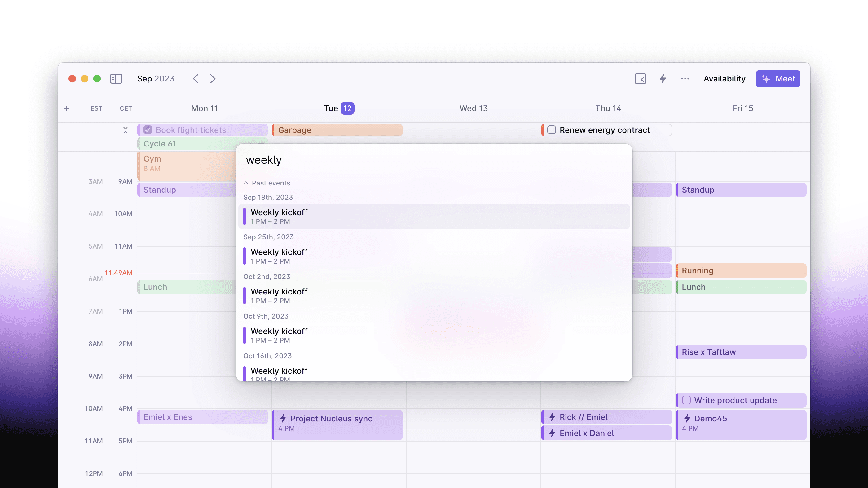Uncheck the Book flight tickets task

click(x=148, y=130)
